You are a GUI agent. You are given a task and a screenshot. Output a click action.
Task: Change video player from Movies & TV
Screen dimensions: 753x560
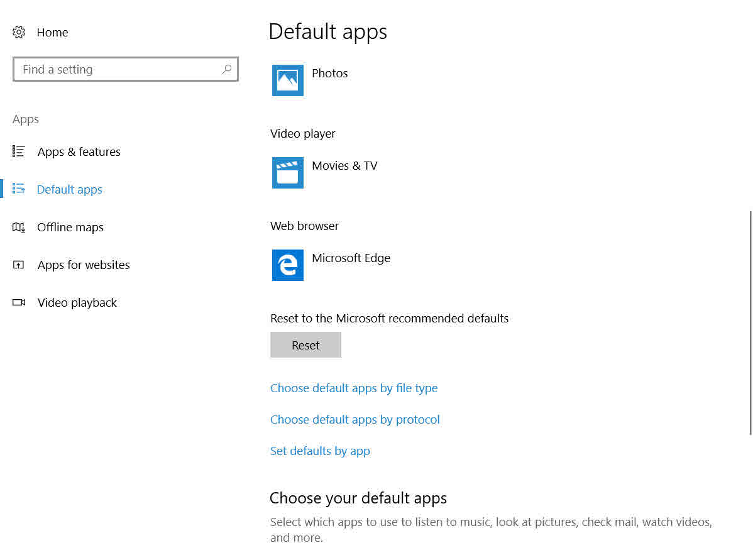[344, 166]
